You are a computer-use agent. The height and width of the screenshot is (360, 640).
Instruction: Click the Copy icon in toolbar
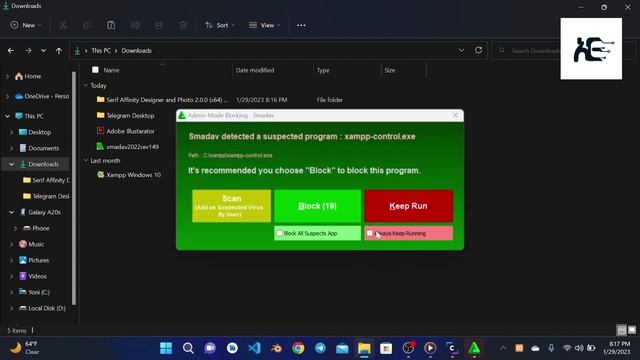(x=87, y=25)
